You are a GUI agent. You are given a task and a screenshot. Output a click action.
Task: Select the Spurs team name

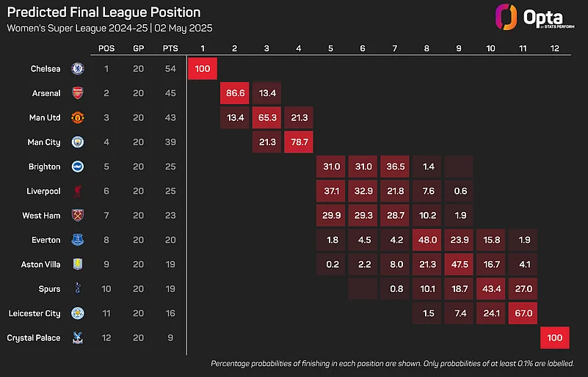49,289
